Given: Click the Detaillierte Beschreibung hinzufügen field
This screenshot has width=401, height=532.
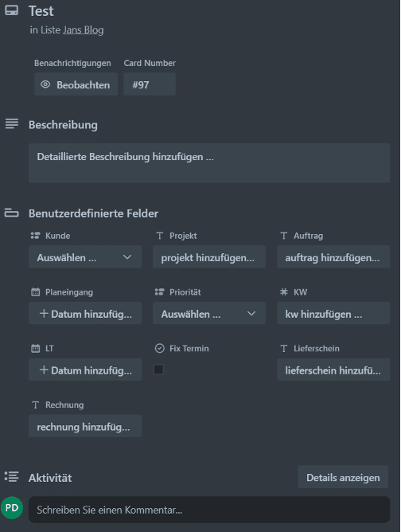Looking at the screenshot, I should pos(209,162).
